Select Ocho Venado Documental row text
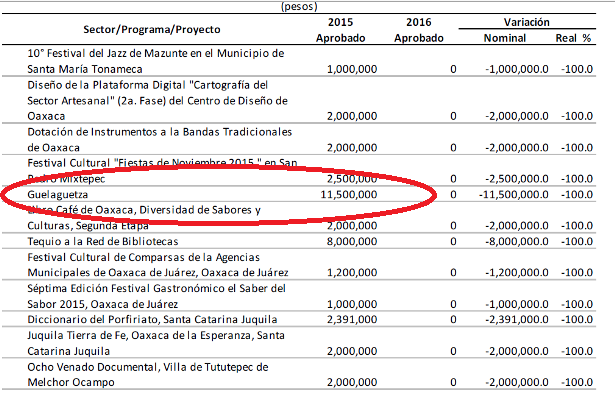Viewport: 615px width, 393px height. pyautogui.click(x=148, y=375)
